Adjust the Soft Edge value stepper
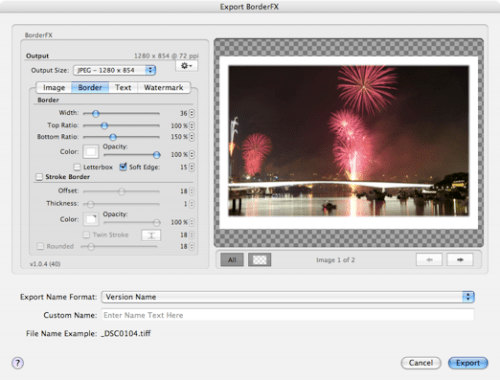This screenshot has height=380, width=500. click(192, 167)
